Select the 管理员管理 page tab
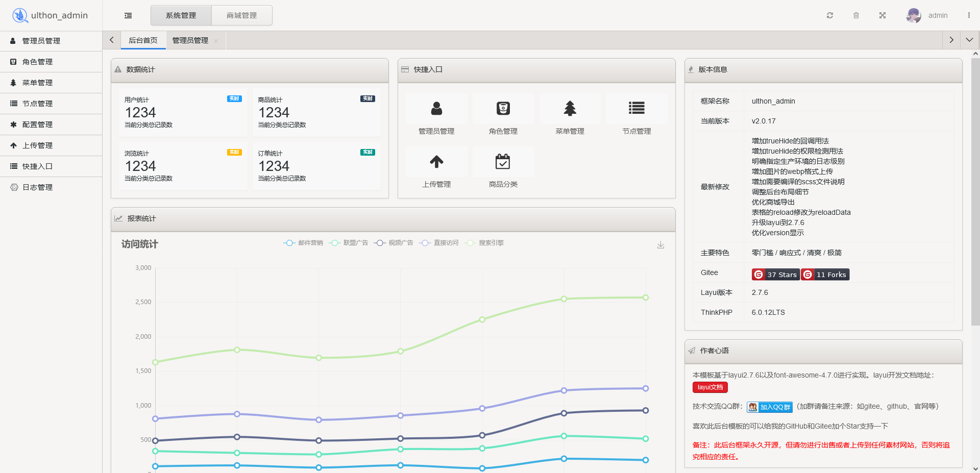This screenshot has height=473, width=980. (190, 40)
